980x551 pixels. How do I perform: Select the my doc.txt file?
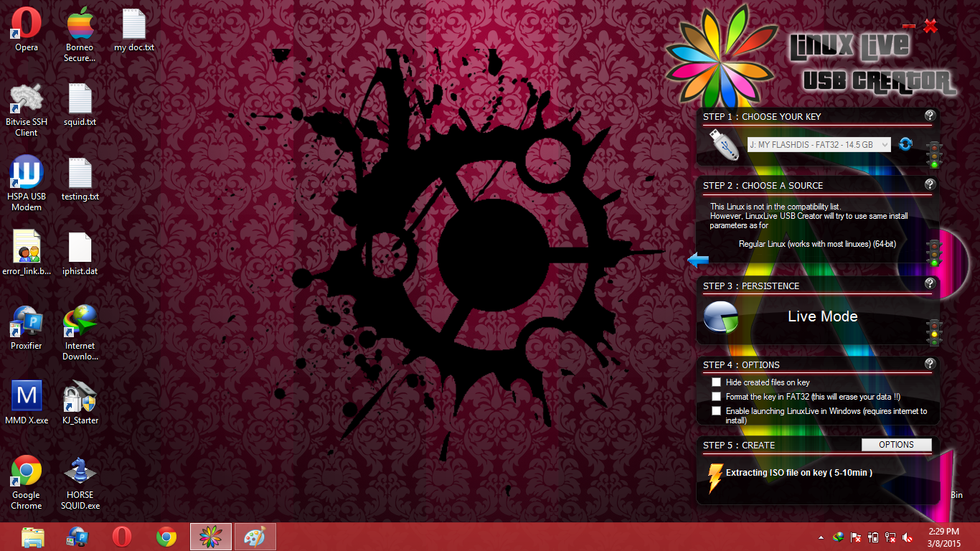click(x=134, y=30)
